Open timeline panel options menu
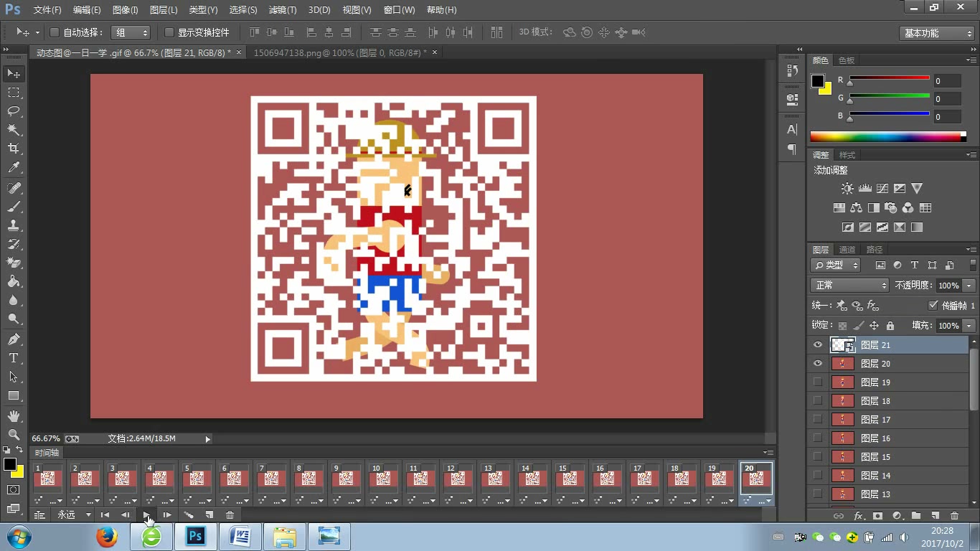 point(768,453)
